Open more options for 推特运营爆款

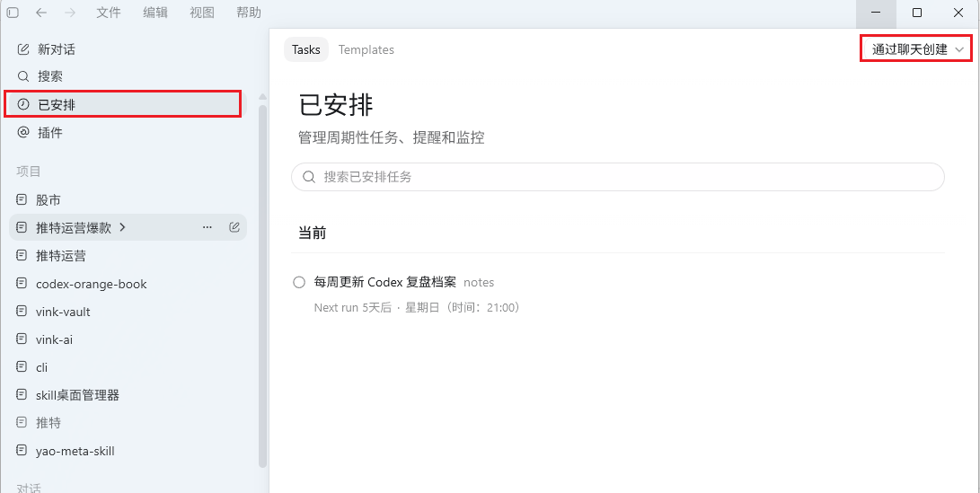click(x=207, y=227)
